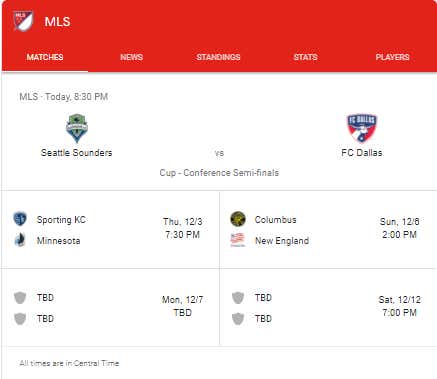
Task: Open Columbus vs New England match
Action: coord(328,230)
